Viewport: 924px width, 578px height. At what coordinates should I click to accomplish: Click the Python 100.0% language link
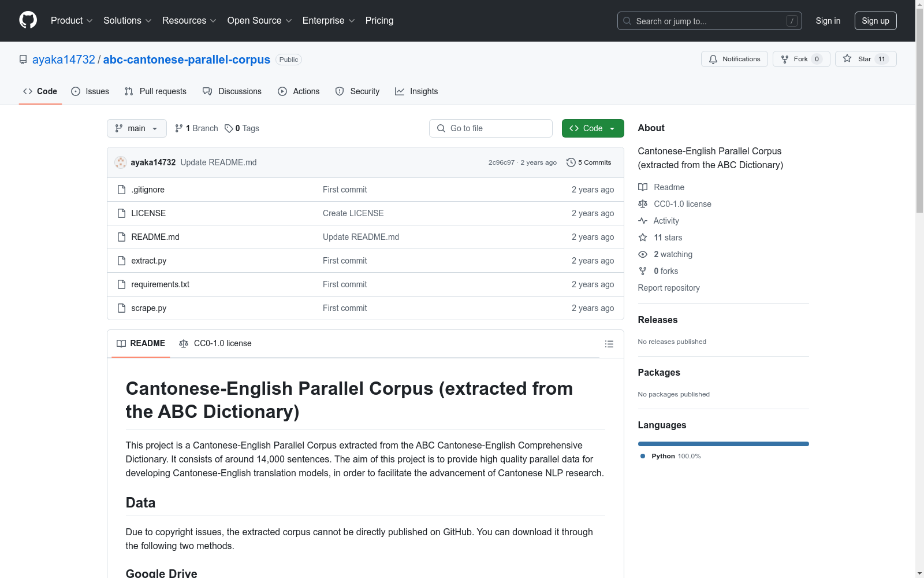pos(670,456)
